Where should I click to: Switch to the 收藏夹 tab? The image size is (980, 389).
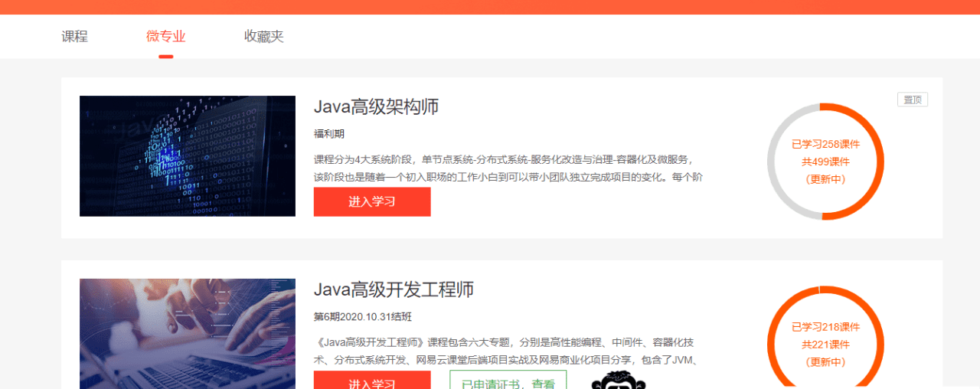(264, 36)
